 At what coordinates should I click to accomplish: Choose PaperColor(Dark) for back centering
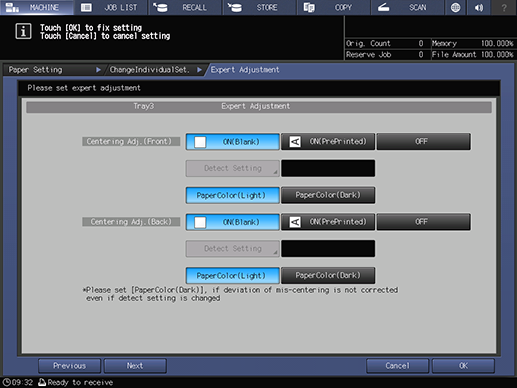328,275
